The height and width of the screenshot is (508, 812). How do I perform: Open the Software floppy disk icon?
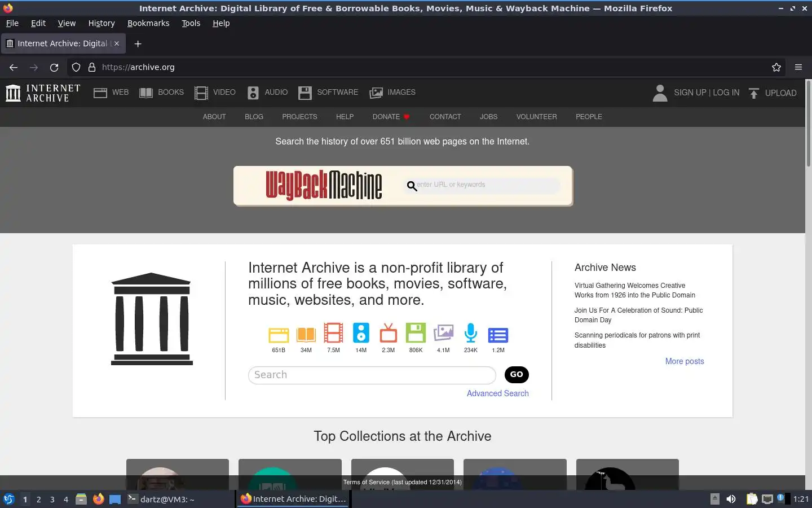click(305, 93)
